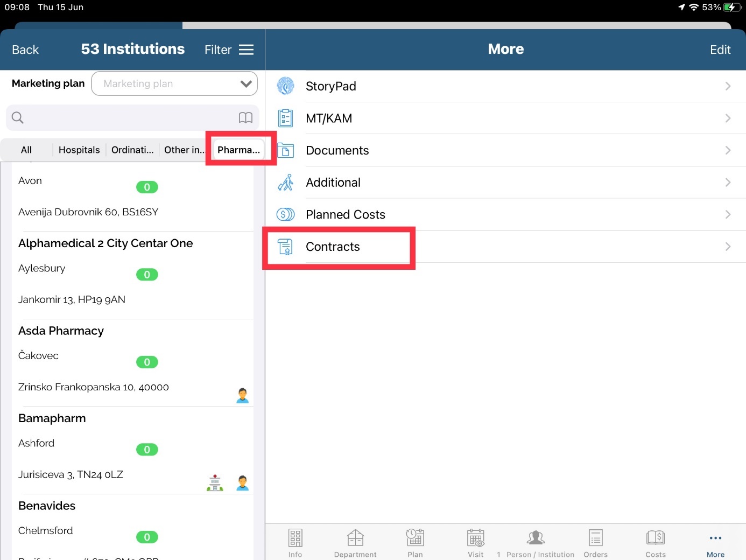Tap the book icon in search bar
Viewport: 746px width, 560px height.
pos(245,117)
